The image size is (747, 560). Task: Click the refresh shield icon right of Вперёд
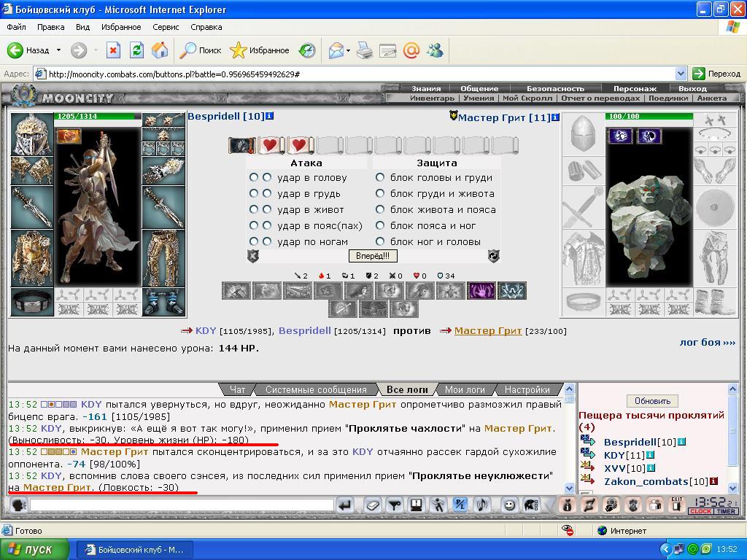tap(494, 256)
